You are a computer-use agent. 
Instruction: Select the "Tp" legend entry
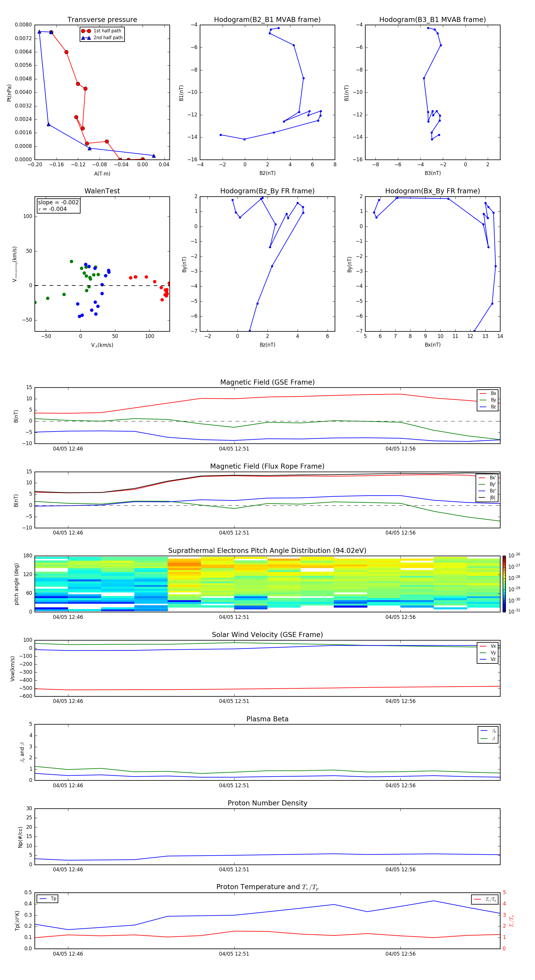[48, 899]
